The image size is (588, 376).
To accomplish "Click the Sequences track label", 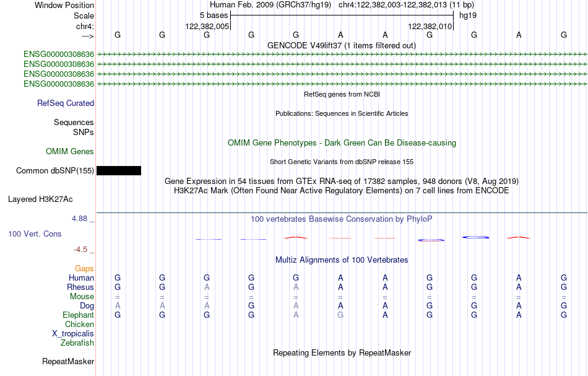I will (74, 122).
